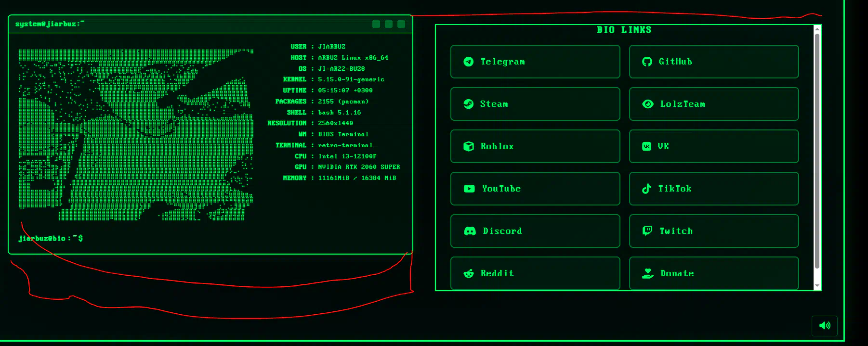The image size is (868, 346).
Task: Click the YouTube play icon
Action: click(469, 189)
